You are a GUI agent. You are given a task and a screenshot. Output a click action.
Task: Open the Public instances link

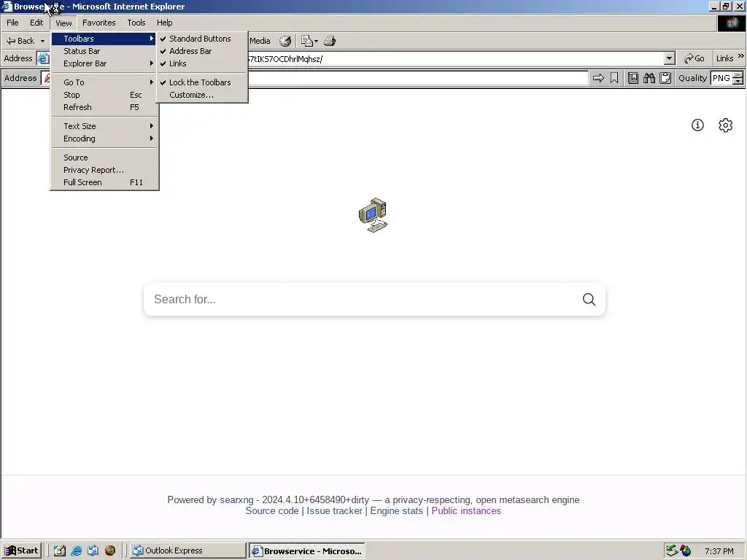tap(466, 511)
